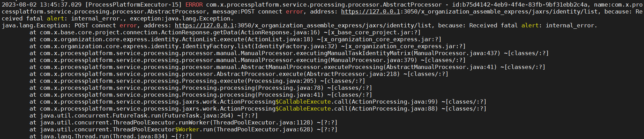Click the yellow $Worker highlighted text
The image size is (644, 139).
(x=187, y=130)
